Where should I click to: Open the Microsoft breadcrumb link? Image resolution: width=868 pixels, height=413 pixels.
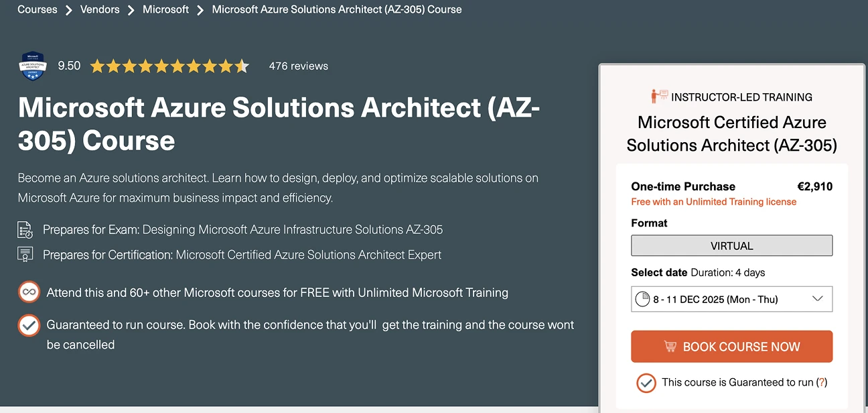tap(165, 9)
